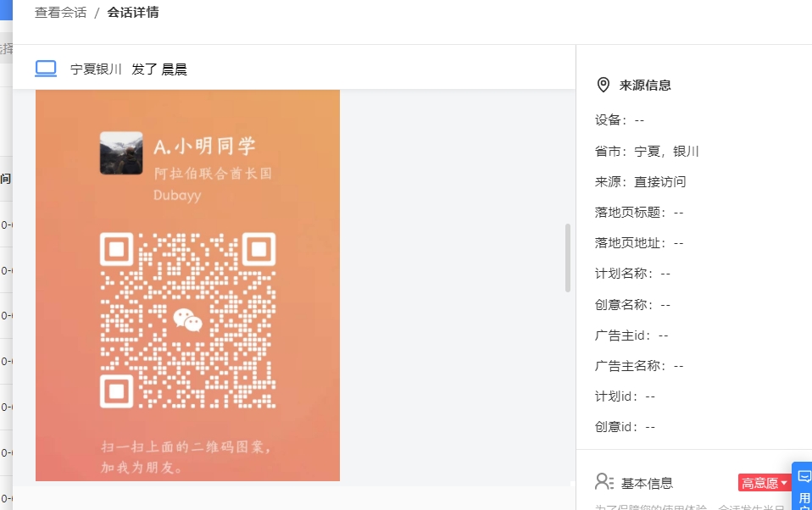This screenshot has width=812, height=510.
Task: Click the 计划id field row
Action: click(x=625, y=396)
